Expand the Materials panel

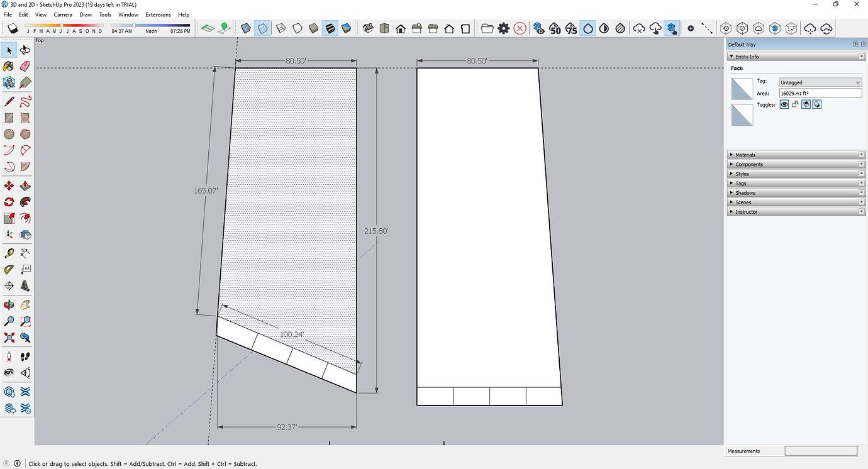[745, 154]
